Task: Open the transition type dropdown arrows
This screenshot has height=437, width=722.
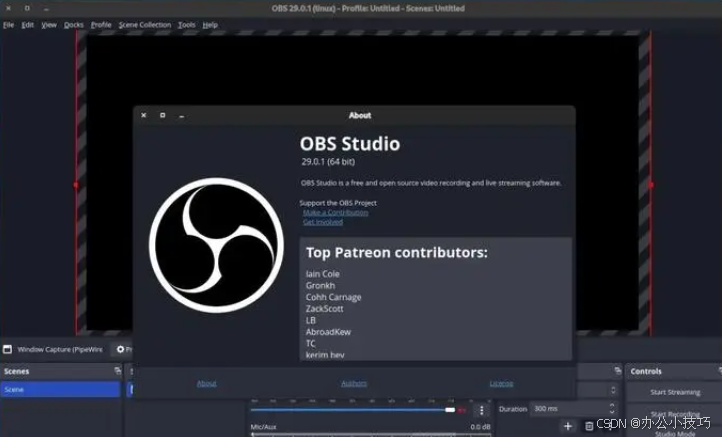Action: pos(613,390)
